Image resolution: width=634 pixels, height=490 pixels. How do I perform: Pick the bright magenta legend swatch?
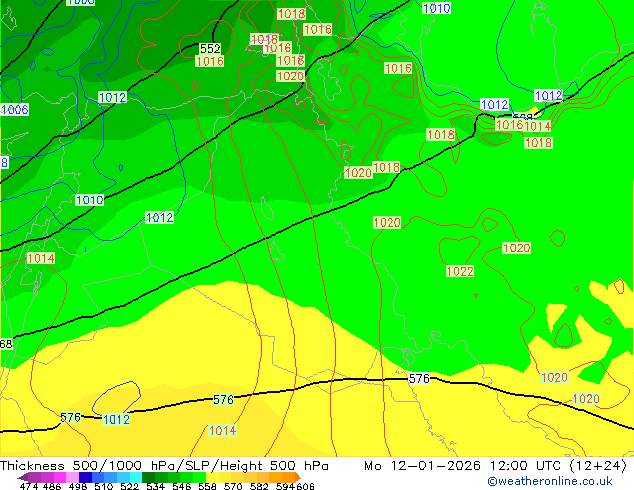(x=60, y=477)
